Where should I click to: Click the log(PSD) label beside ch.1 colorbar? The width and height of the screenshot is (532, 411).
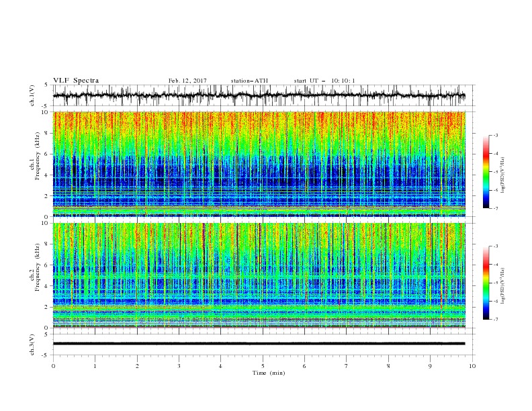click(x=504, y=175)
